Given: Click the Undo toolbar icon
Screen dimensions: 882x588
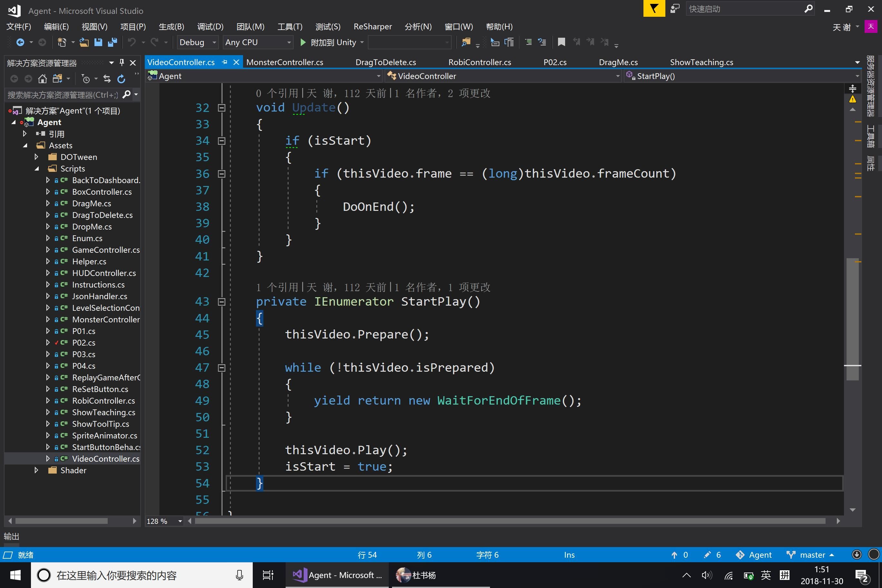Looking at the screenshot, I should (x=132, y=42).
